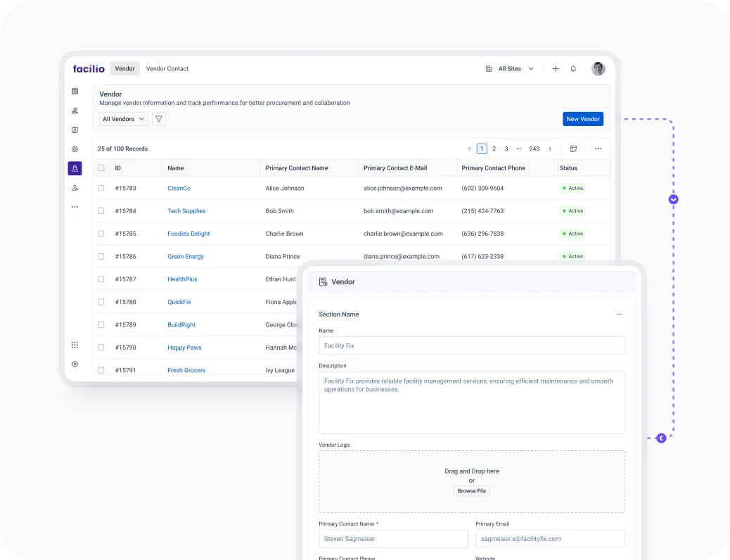Tick the select-all checkbox in the table header

101,167
